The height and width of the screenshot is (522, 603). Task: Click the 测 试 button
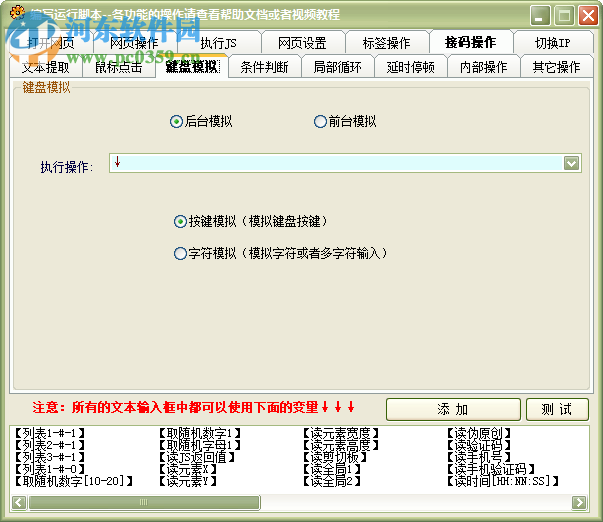pyautogui.click(x=557, y=409)
